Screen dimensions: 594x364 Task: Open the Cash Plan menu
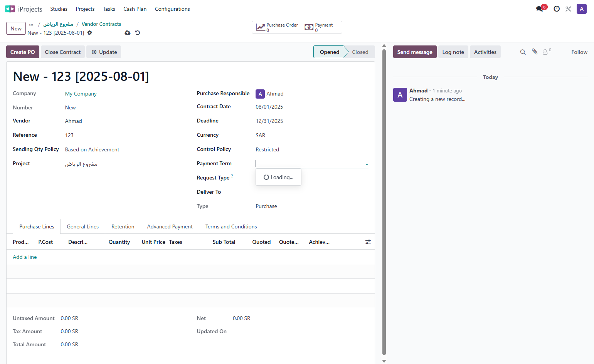click(x=135, y=9)
